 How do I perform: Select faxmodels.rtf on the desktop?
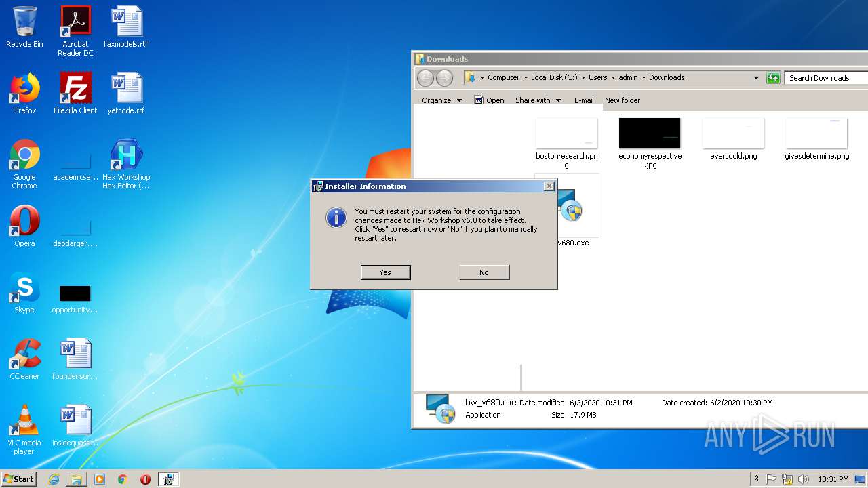pos(126,27)
